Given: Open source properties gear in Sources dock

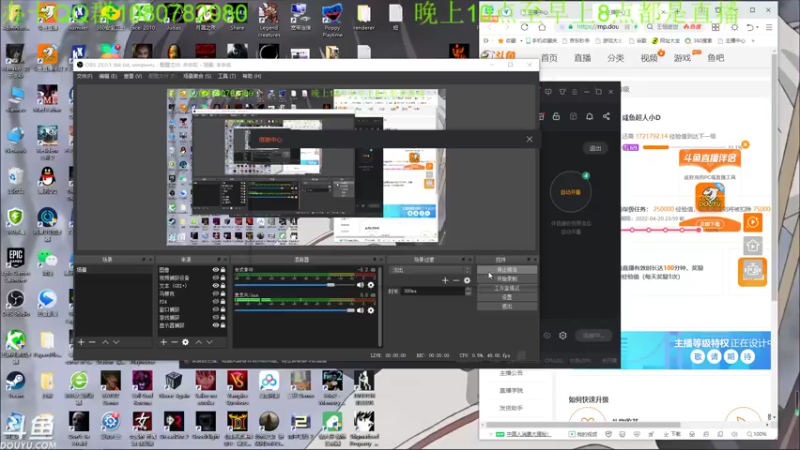Looking at the screenshot, I should pyautogui.click(x=185, y=342).
